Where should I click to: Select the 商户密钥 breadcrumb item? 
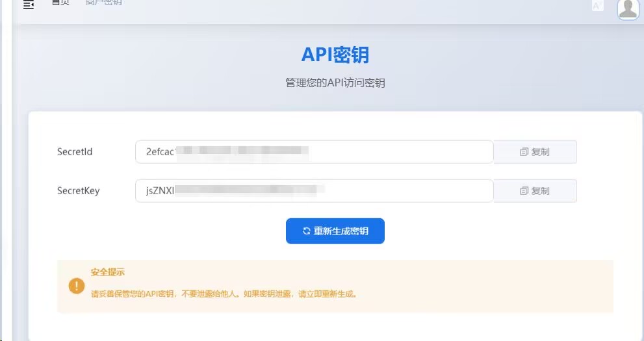click(103, 3)
